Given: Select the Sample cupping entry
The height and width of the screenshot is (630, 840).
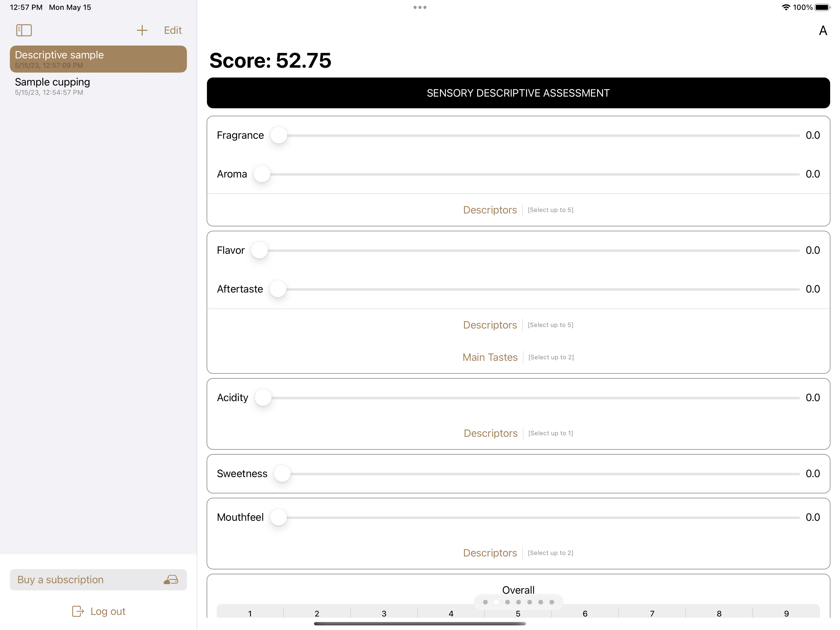Looking at the screenshot, I should (x=98, y=86).
